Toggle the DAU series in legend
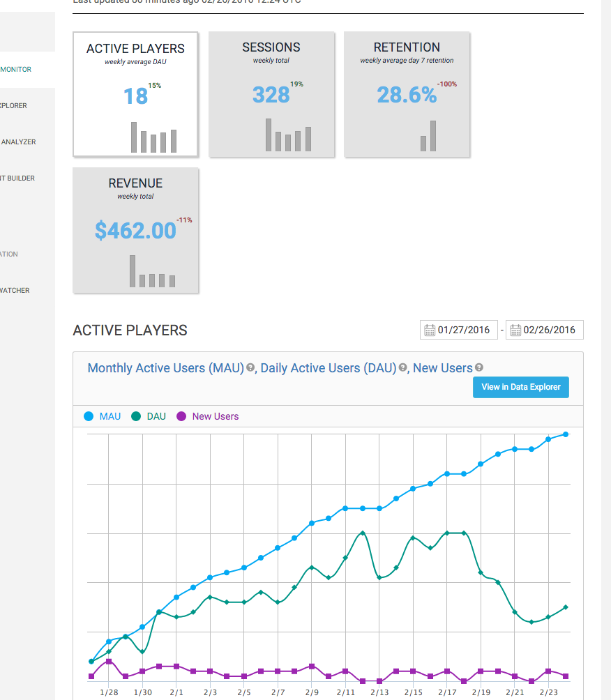 tap(149, 416)
